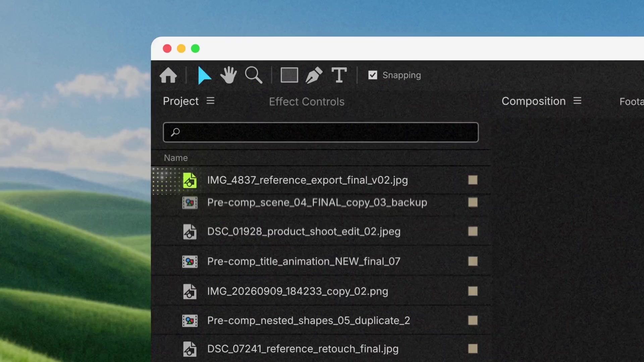
Task: Switch to the Effect Controls tab
Action: (x=307, y=102)
